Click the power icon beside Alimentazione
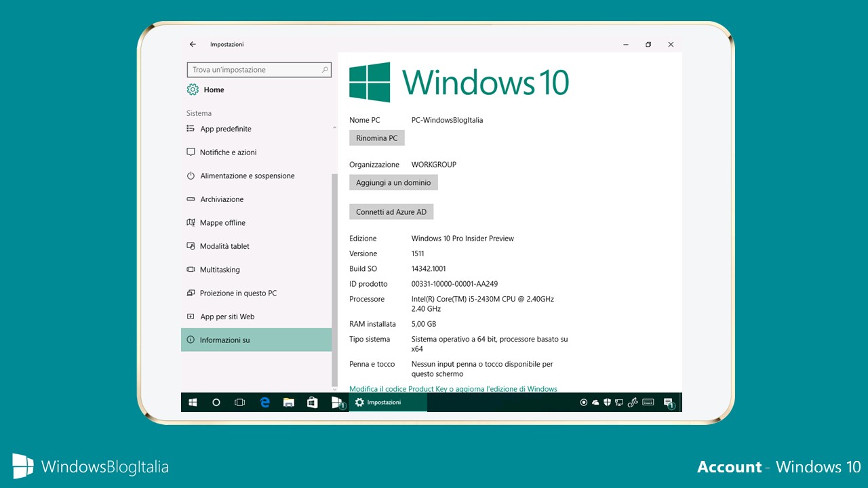The image size is (868, 488). 191,176
